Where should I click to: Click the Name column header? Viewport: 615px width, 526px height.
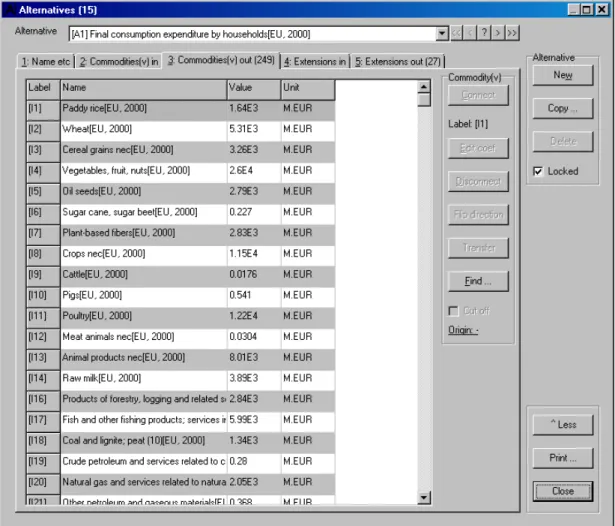(x=144, y=89)
